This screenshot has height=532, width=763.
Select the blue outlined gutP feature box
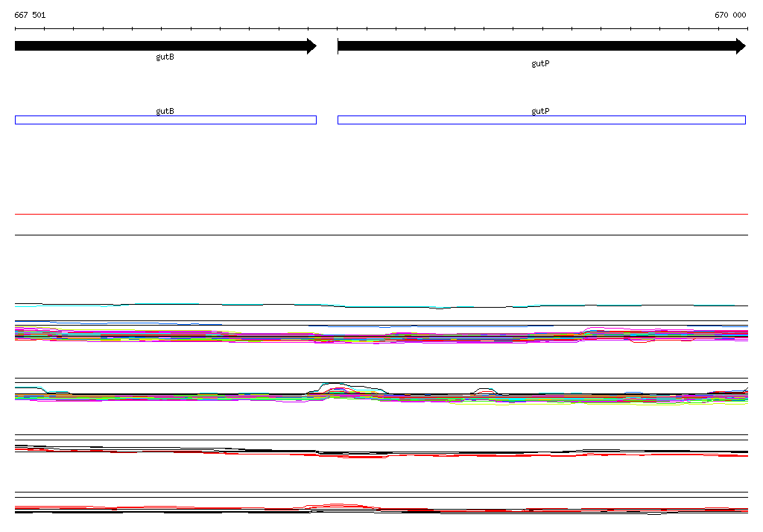pos(542,120)
